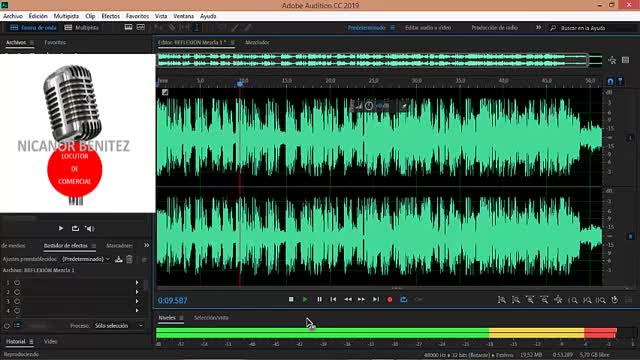Click the Stop button in transport controls
Screen dimensions: 640x360
point(291,299)
